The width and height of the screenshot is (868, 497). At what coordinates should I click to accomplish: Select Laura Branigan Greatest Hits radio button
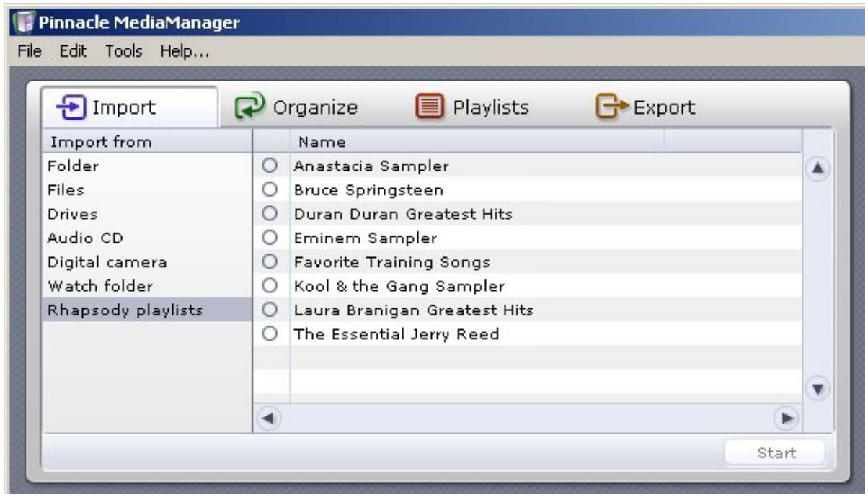click(x=270, y=310)
